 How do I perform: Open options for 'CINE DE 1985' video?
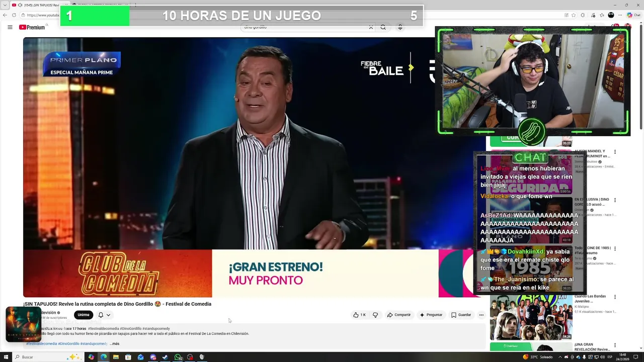614,248
